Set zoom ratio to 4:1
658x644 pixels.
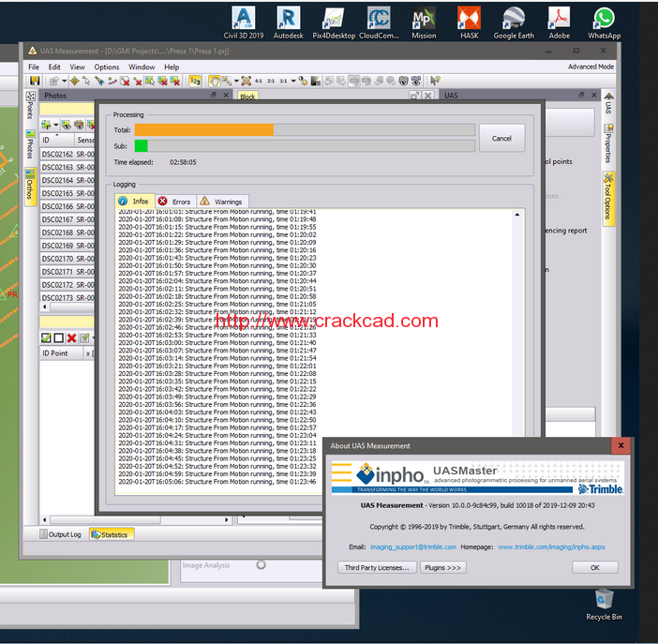pyautogui.click(x=259, y=81)
